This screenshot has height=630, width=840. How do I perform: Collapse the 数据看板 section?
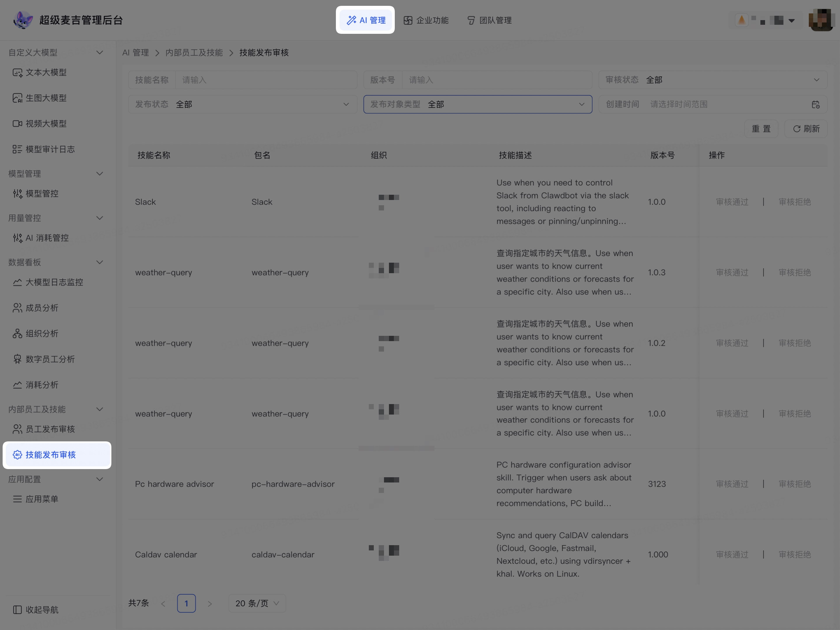(x=99, y=262)
